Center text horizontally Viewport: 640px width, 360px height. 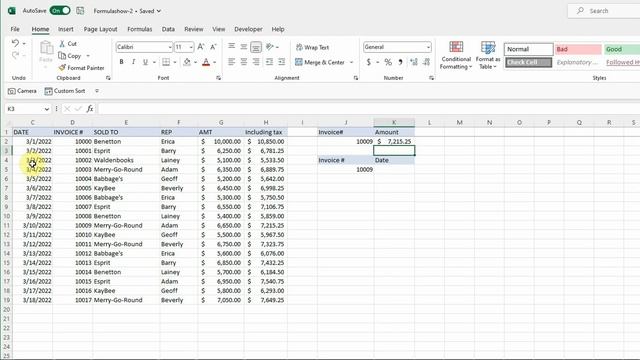click(x=244, y=62)
